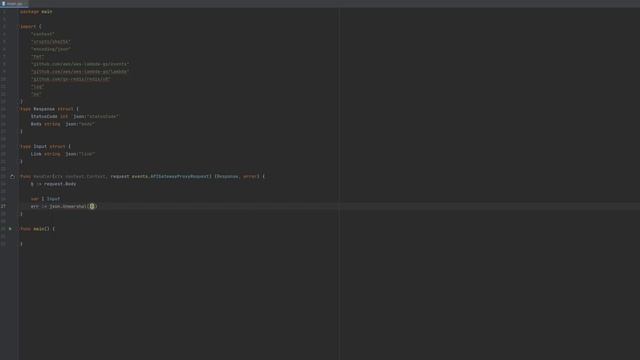Click the "context" import string

click(43, 34)
